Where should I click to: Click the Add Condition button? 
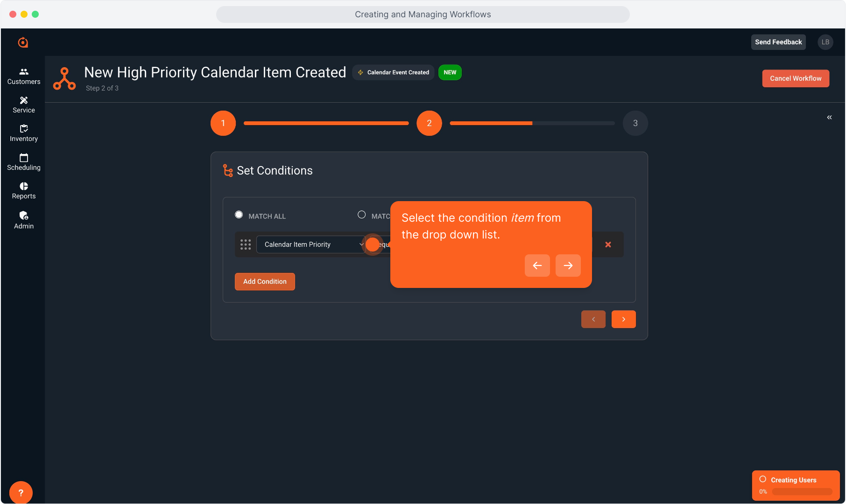point(265,281)
